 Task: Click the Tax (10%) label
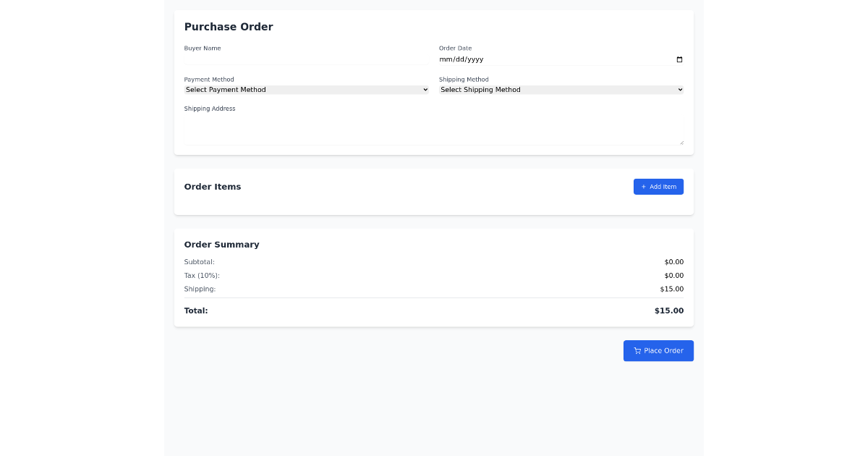click(202, 275)
